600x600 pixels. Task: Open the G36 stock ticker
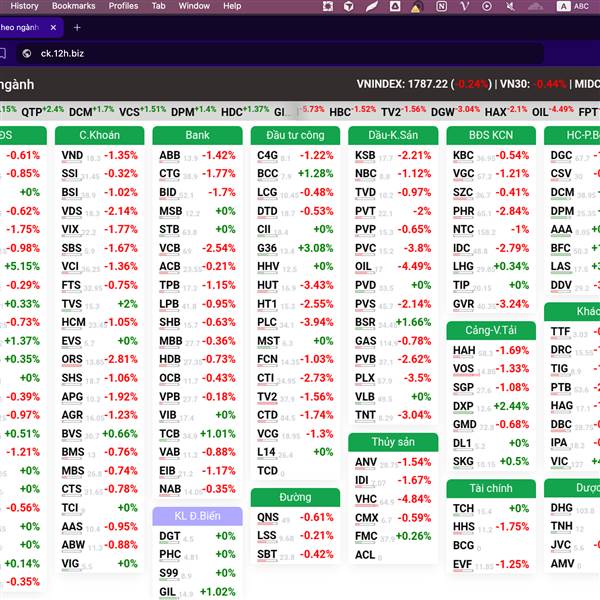(267, 248)
